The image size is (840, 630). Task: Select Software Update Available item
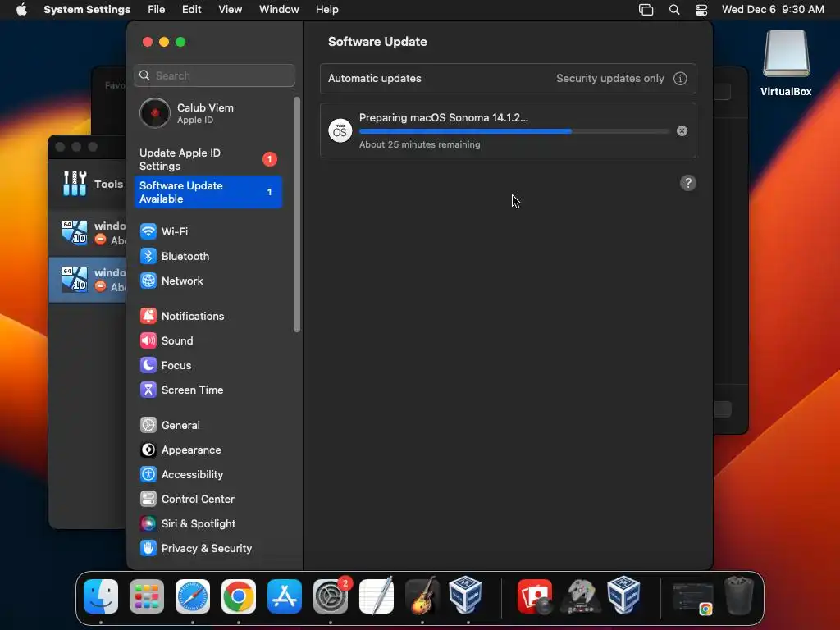(x=208, y=192)
